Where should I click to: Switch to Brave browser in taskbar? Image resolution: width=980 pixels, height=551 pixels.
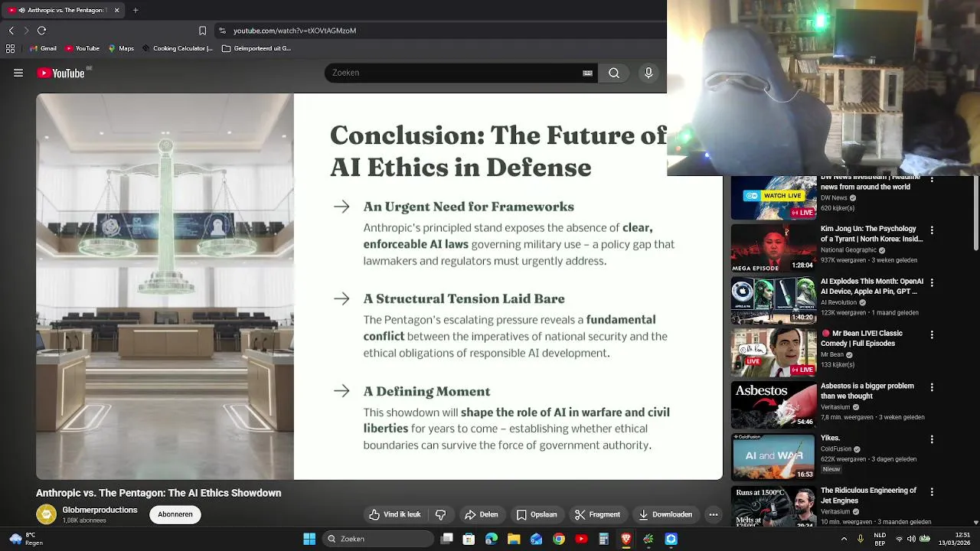(x=626, y=539)
